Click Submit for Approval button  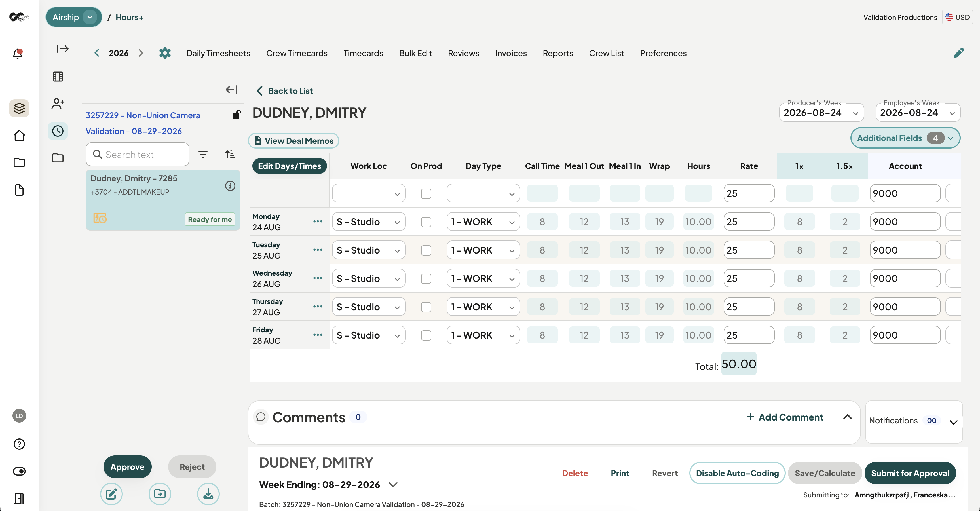click(910, 473)
